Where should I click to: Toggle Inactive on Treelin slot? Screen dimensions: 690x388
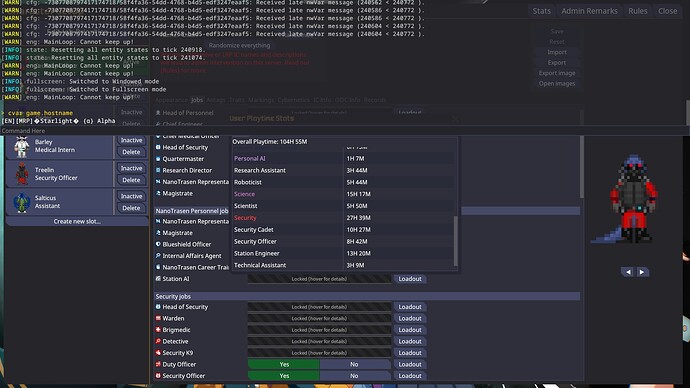point(131,168)
